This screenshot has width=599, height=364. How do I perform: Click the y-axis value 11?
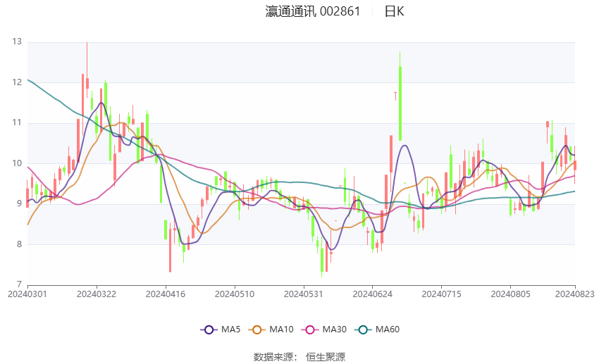[x=17, y=123]
